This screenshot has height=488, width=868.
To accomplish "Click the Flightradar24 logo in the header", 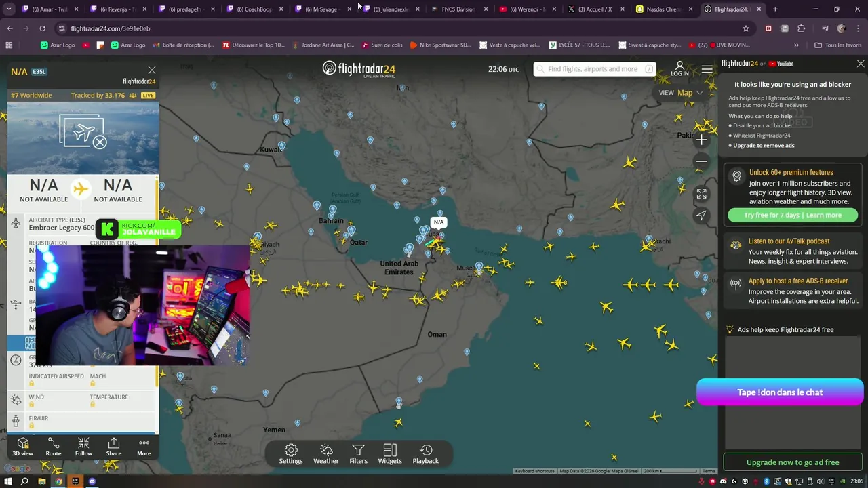I will click(359, 68).
